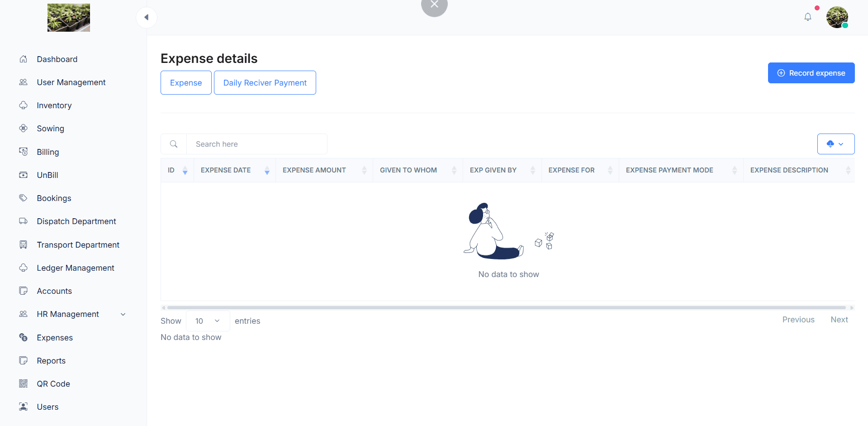
Task: Switch to the Expense tab
Action: [x=186, y=83]
